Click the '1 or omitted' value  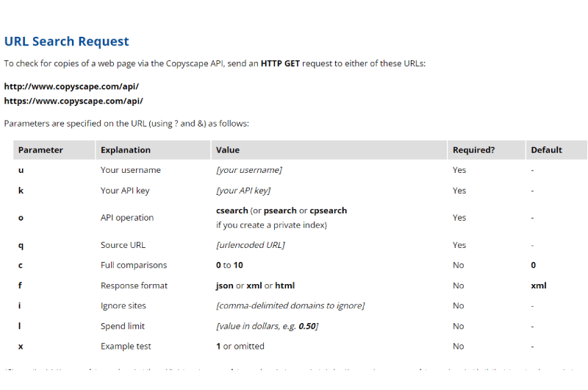(240, 347)
